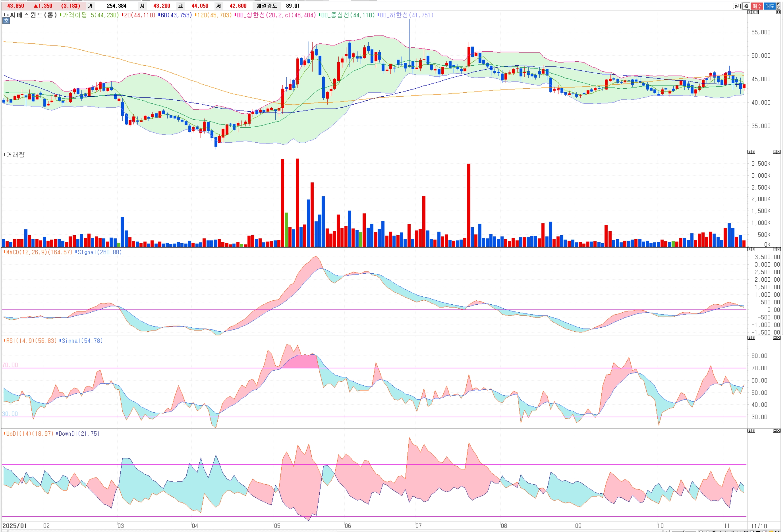Click the 가격이평 moving average legend

tap(74, 15)
